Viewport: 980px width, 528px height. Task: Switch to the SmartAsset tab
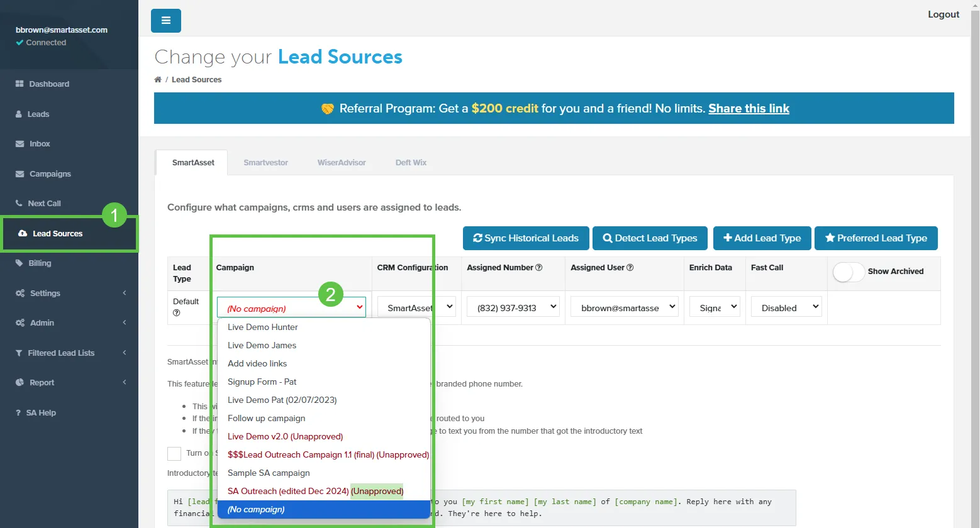pyautogui.click(x=193, y=163)
